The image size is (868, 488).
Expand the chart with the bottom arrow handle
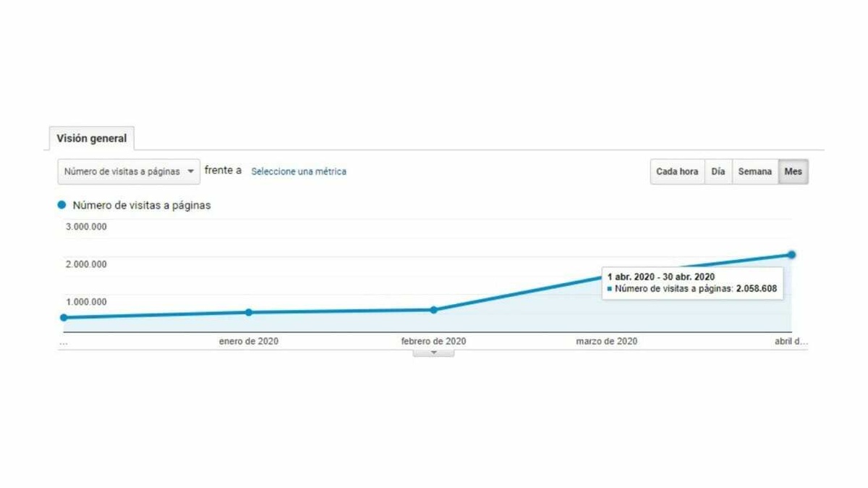click(x=434, y=353)
